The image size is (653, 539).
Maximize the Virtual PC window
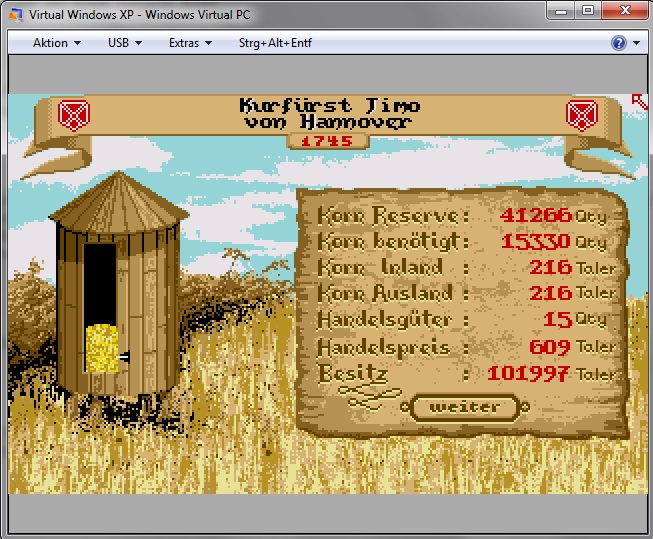point(588,10)
